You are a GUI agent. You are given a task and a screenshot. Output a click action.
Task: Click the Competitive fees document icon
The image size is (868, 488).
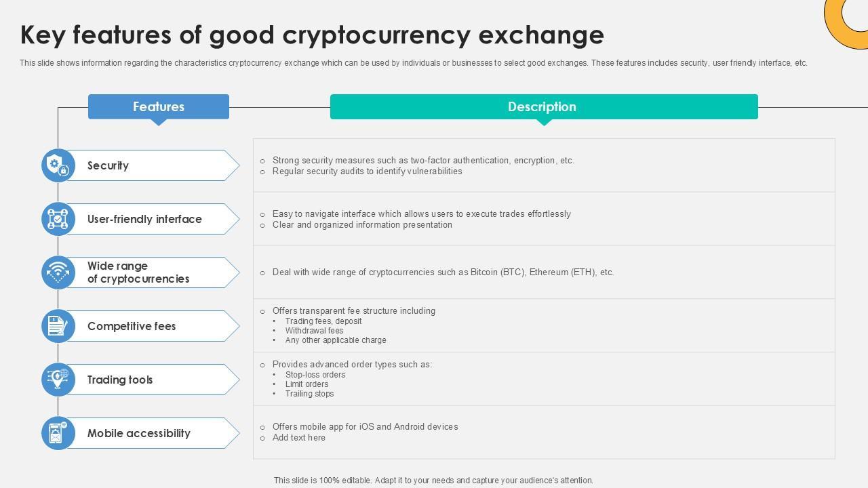tap(58, 326)
